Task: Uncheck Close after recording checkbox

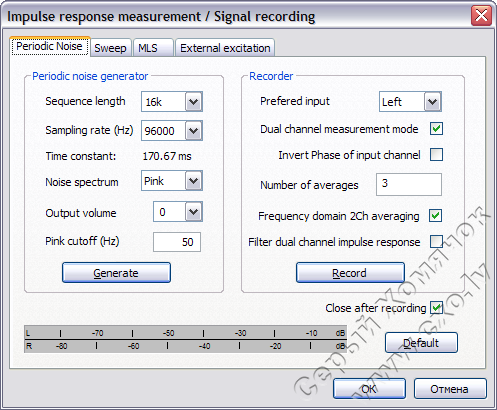Action: pyautogui.click(x=436, y=308)
